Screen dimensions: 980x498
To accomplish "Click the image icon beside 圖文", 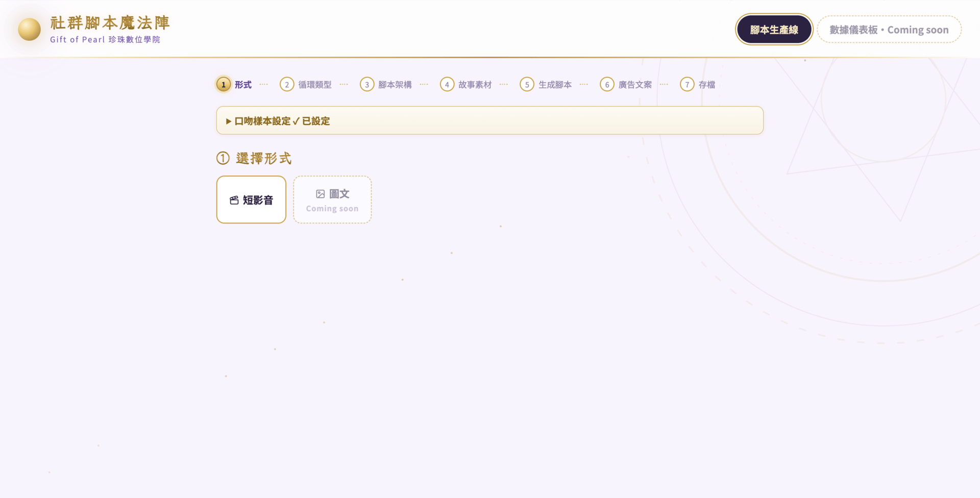I will click(321, 194).
